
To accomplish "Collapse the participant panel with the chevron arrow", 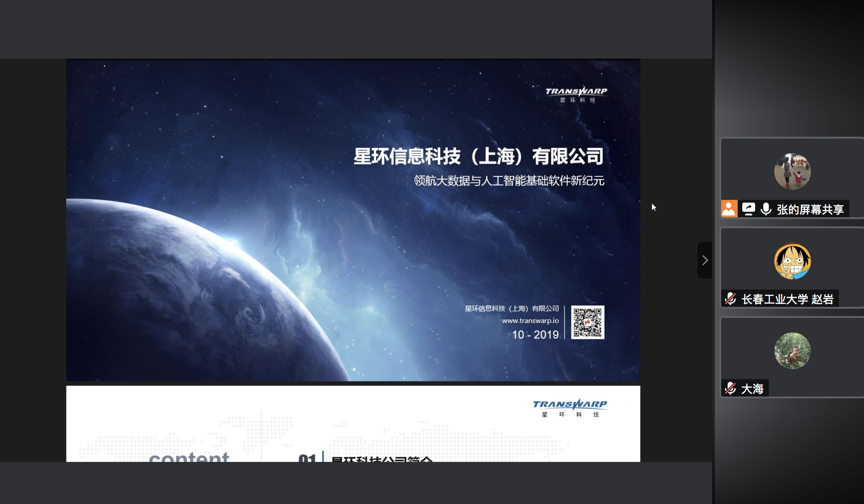I will 705,260.
